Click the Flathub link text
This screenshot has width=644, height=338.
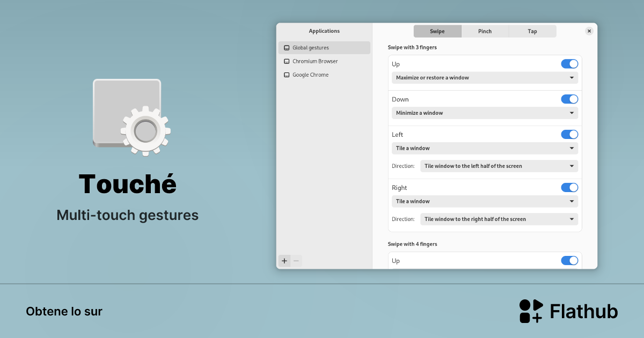[x=583, y=311]
